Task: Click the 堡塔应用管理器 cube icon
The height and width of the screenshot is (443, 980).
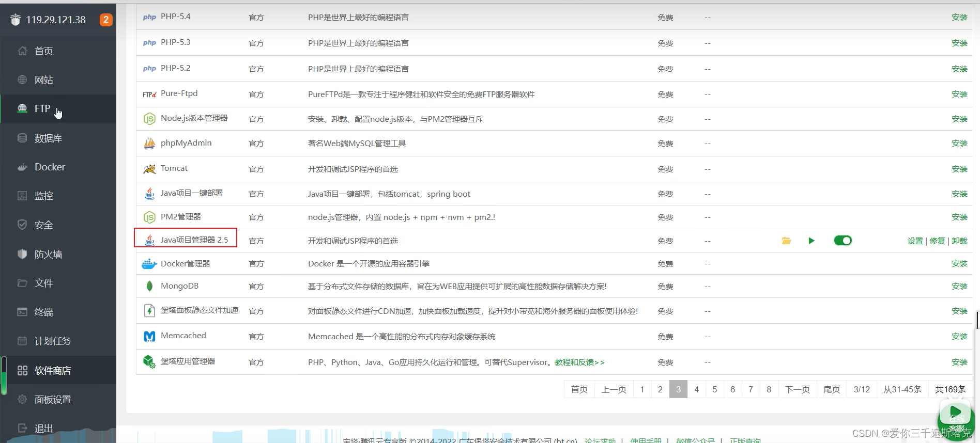Action: pos(149,361)
